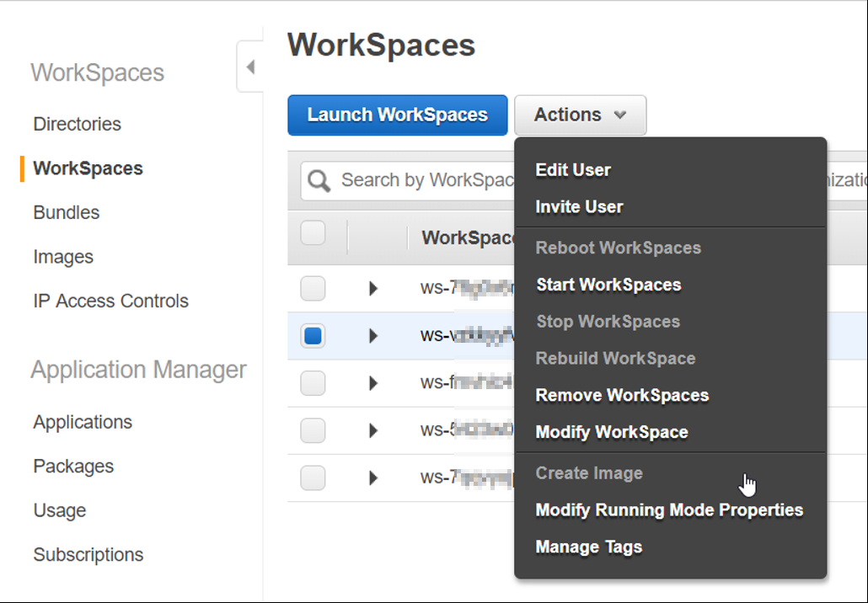Open Modify Running Mode Properties
Image resolution: width=868 pixels, height=603 pixels.
669,510
